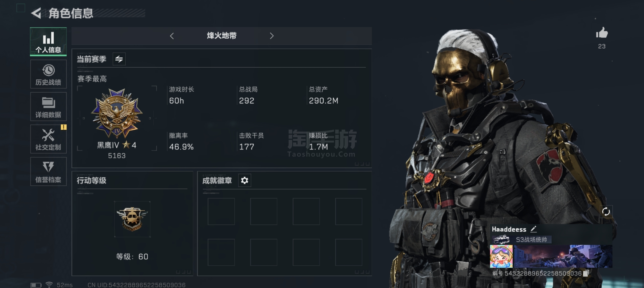Select the 个人信息 tab
The height and width of the screenshot is (288, 644).
pos(48,42)
